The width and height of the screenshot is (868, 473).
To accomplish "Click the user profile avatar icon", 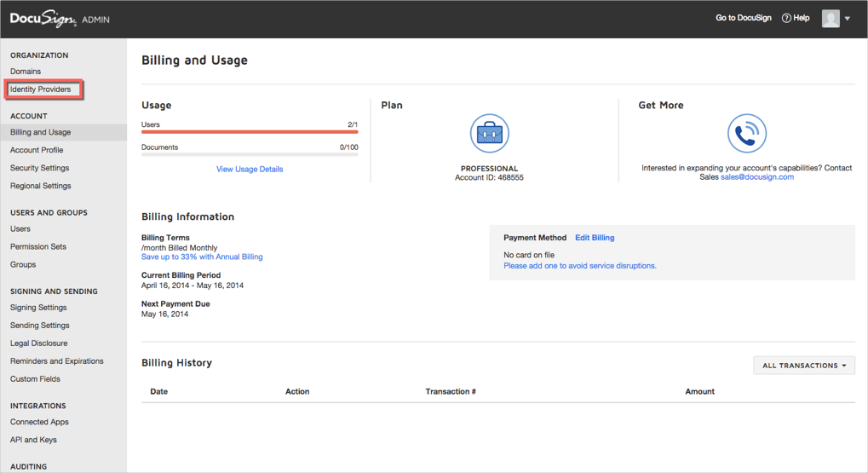I will point(831,18).
